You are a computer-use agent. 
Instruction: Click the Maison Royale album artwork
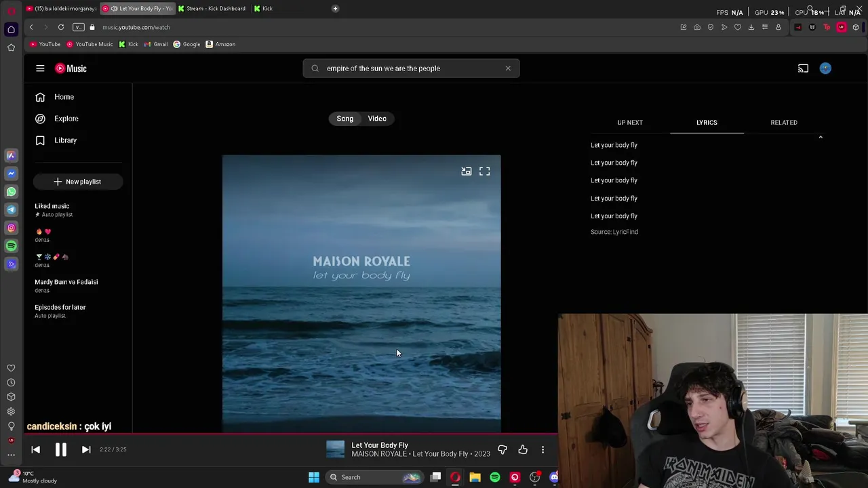click(361, 293)
